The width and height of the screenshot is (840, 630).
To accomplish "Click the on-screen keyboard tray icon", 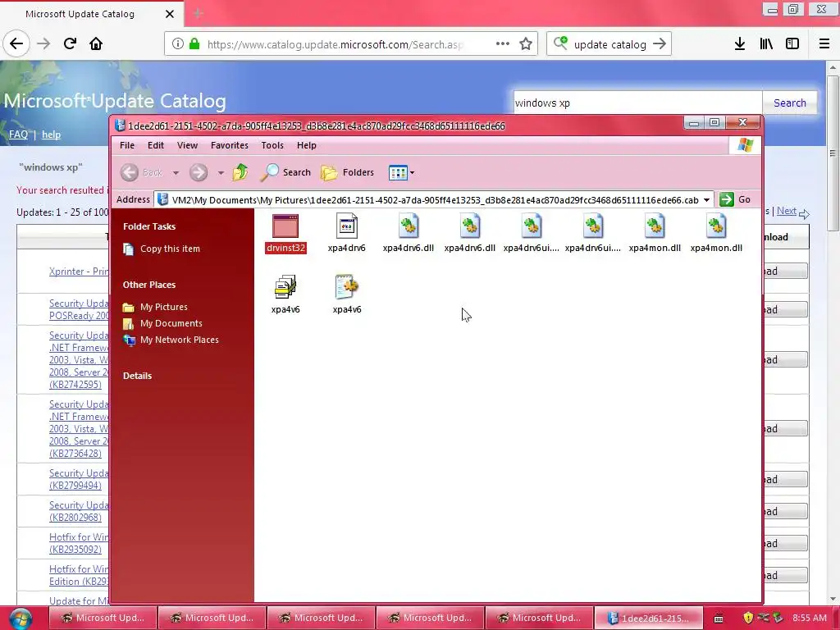I will point(719,619).
